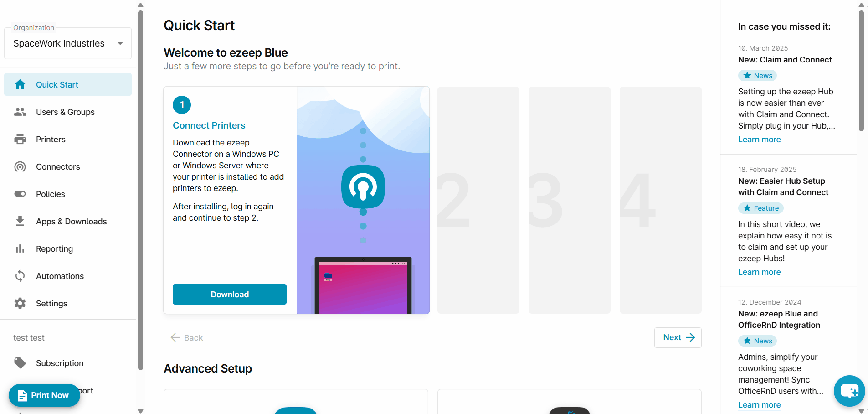Click the Download button for ezeep Connector
The height and width of the screenshot is (414, 868).
230,294
